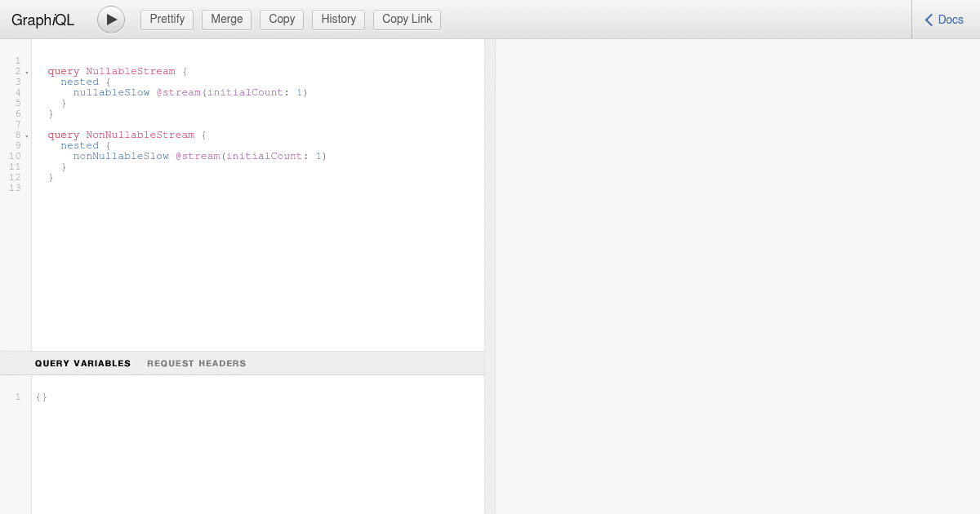This screenshot has width=980, height=514.
Task: Click the Docs chevron icon
Action: coord(927,19)
